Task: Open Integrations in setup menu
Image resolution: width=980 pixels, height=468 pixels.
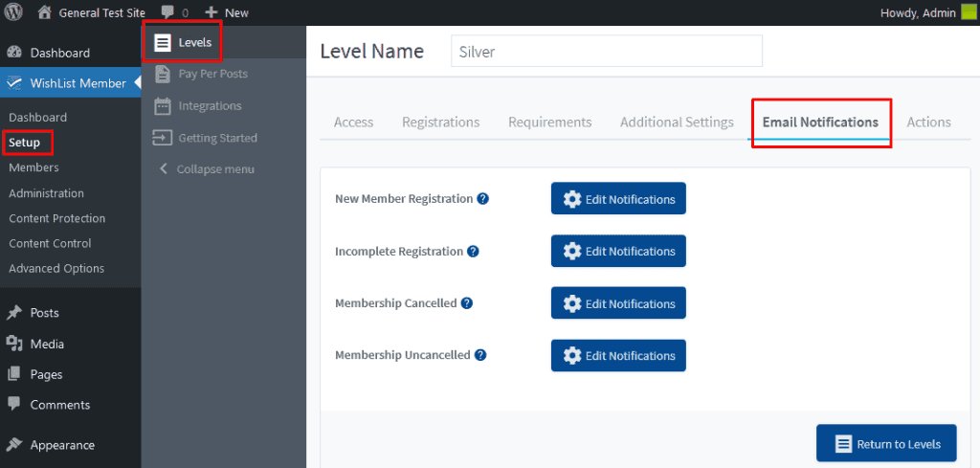Action: coord(210,106)
